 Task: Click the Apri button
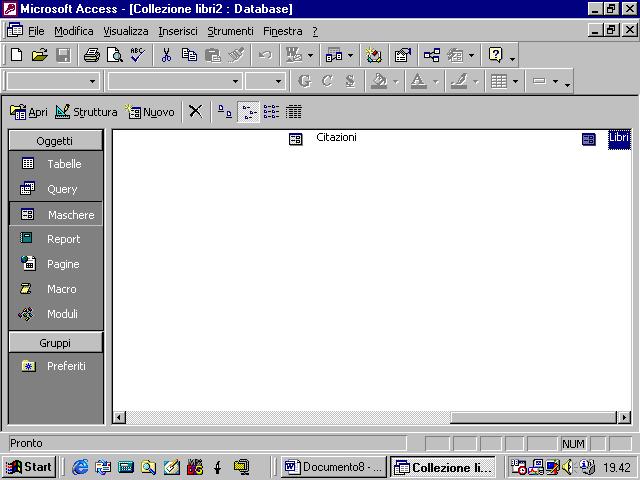[29, 111]
